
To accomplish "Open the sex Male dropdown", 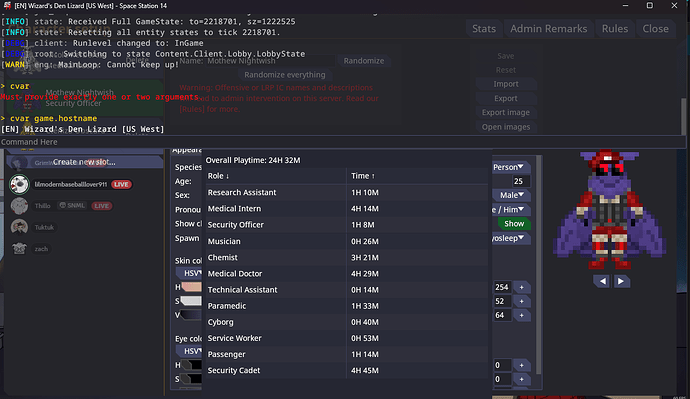I will point(512,195).
